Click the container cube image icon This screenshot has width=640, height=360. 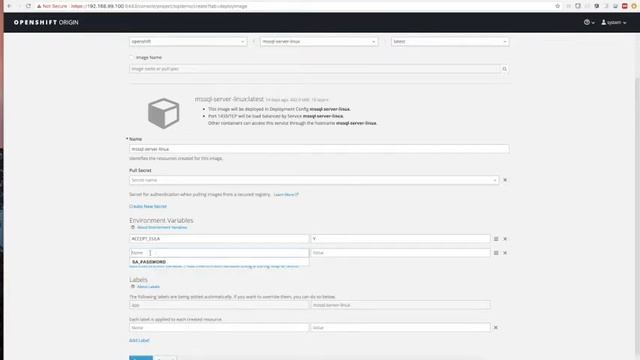[x=163, y=113]
